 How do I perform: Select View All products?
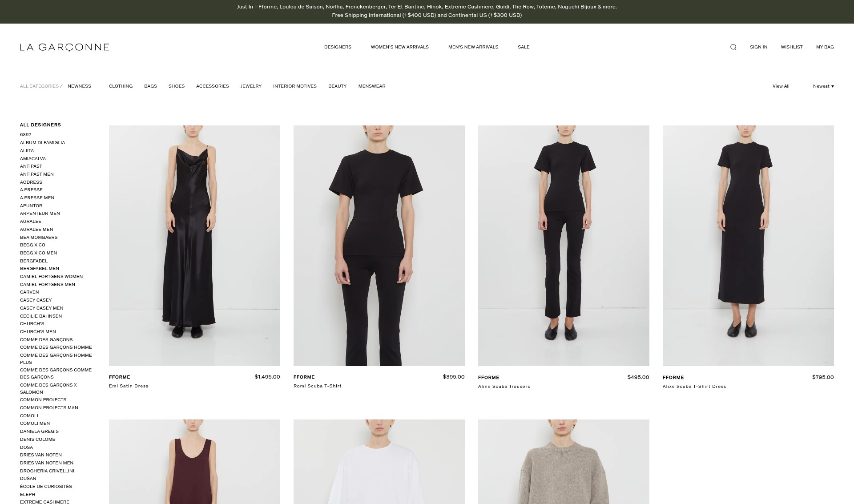tap(781, 86)
